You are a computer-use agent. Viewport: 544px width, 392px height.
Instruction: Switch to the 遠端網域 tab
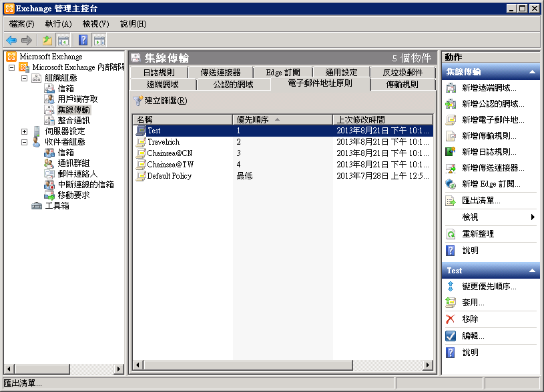pos(162,84)
